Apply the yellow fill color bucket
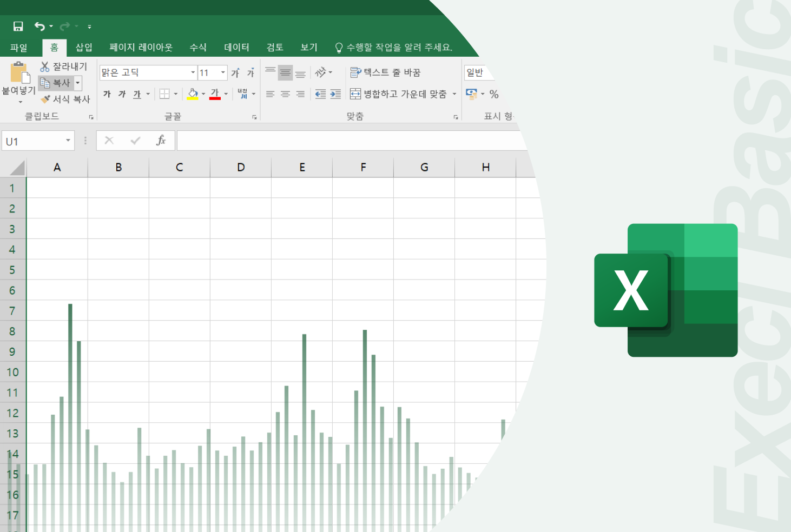The image size is (791, 532). (x=193, y=94)
